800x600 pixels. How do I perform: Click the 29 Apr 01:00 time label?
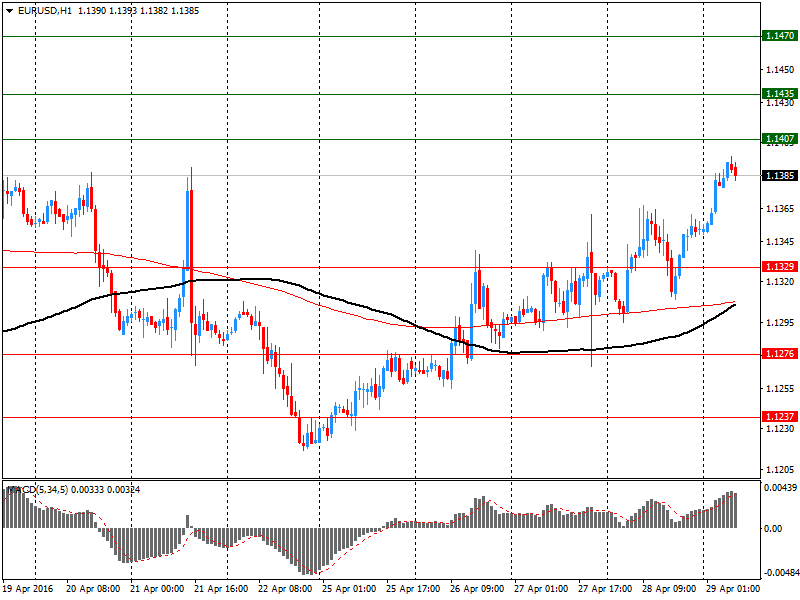coord(733,589)
